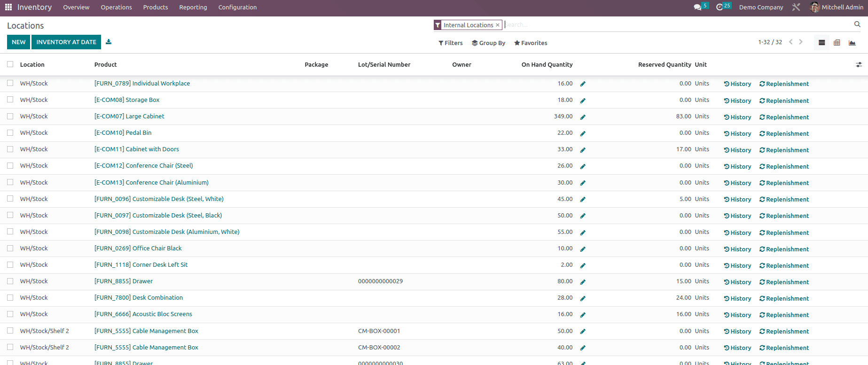Click the NEW button
The image size is (868, 365).
[19, 42]
